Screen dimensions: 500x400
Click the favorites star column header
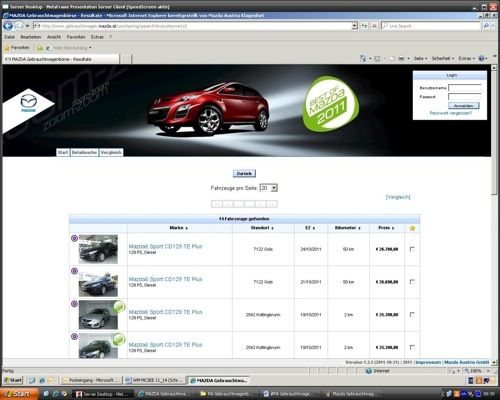pos(412,228)
